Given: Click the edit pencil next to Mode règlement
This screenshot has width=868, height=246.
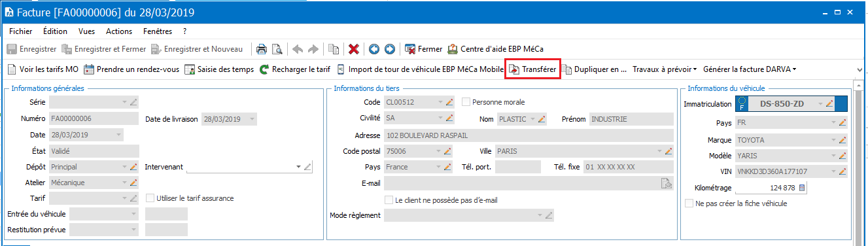Looking at the screenshot, I should click(x=549, y=215).
